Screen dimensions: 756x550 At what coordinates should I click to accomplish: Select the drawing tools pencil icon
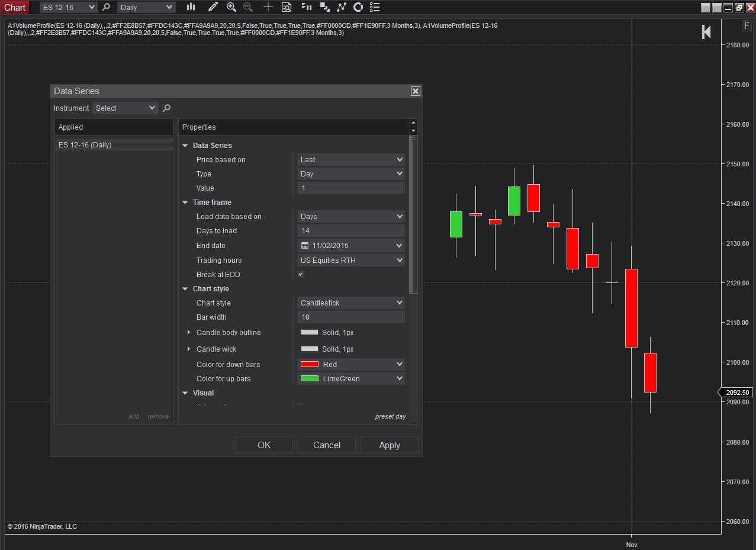[x=213, y=7]
